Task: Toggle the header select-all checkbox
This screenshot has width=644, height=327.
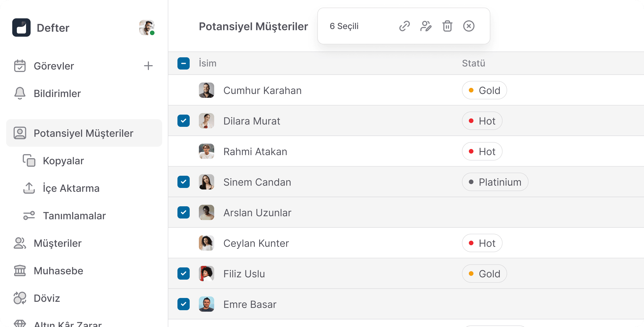Action: coord(184,63)
